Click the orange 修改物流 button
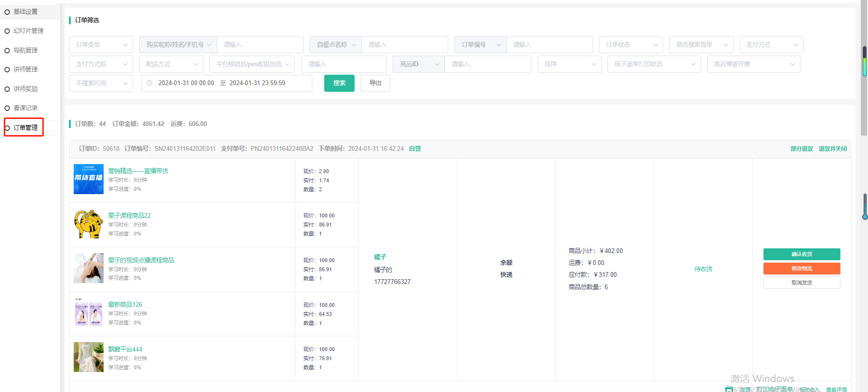Viewport: 868px width, 392px height. pos(801,269)
